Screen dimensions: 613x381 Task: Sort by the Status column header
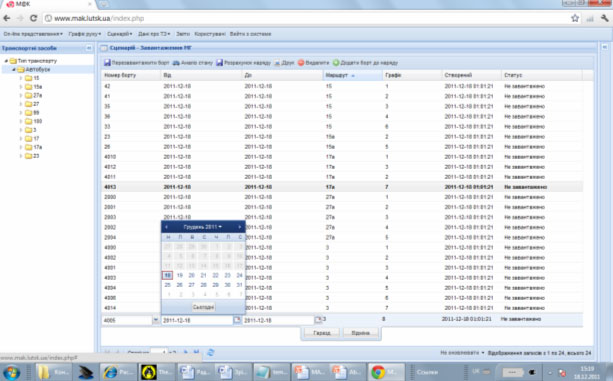click(x=542, y=75)
